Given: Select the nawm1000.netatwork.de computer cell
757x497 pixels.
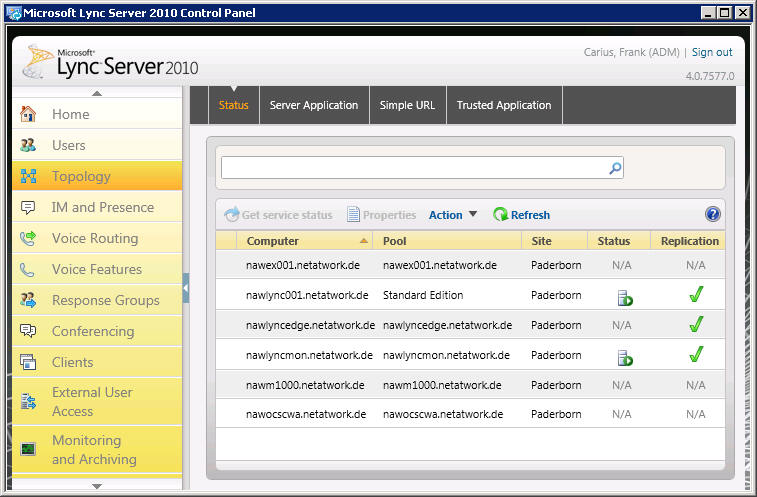Looking at the screenshot, I should [305, 385].
